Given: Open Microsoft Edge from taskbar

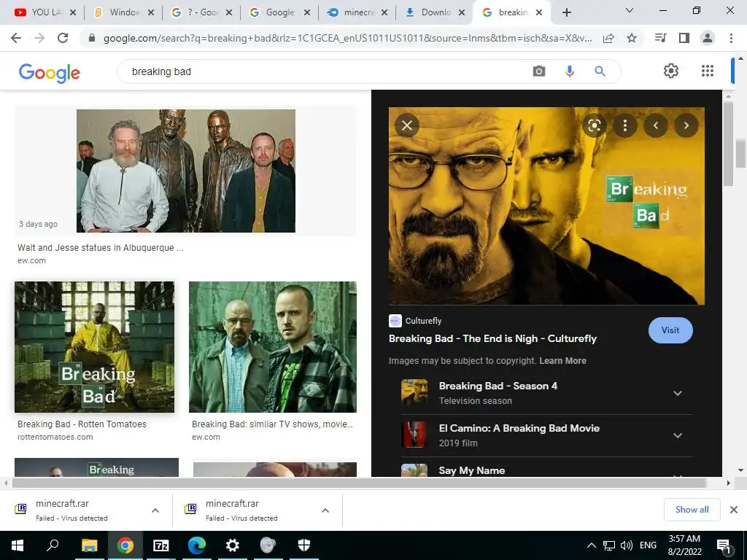Looking at the screenshot, I should pos(197,545).
